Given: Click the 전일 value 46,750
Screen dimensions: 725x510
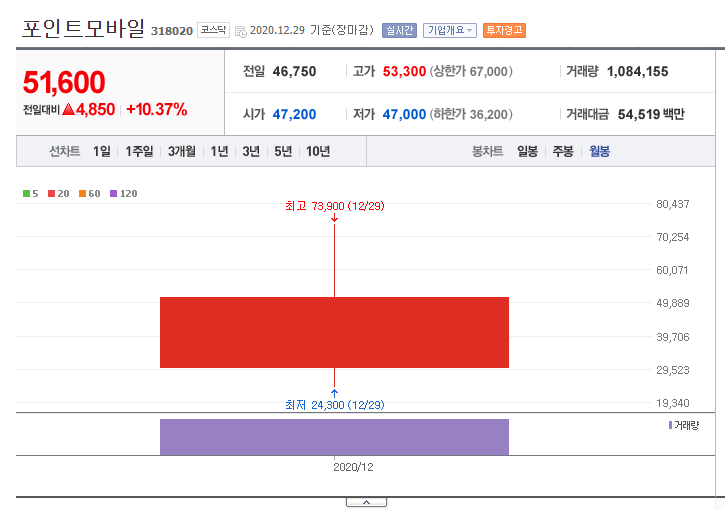Looking at the screenshot, I should (x=294, y=72).
